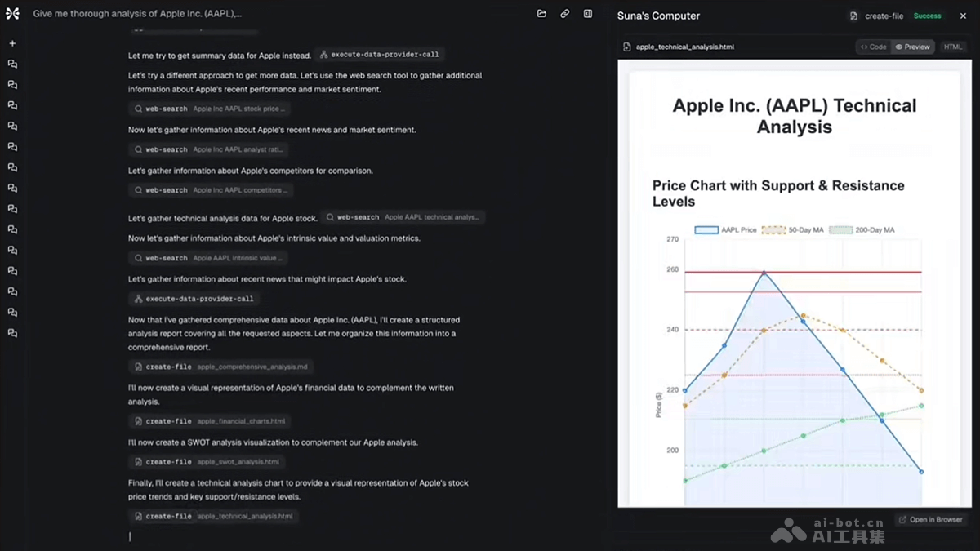Click the AAPL price peak data point
The image size is (980, 551).
(764, 273)
